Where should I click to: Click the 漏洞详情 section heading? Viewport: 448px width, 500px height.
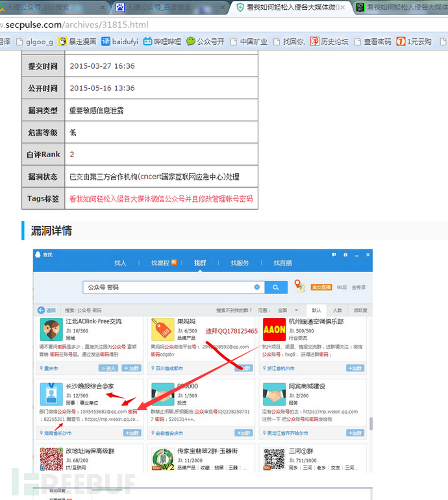tap(51, 231)
